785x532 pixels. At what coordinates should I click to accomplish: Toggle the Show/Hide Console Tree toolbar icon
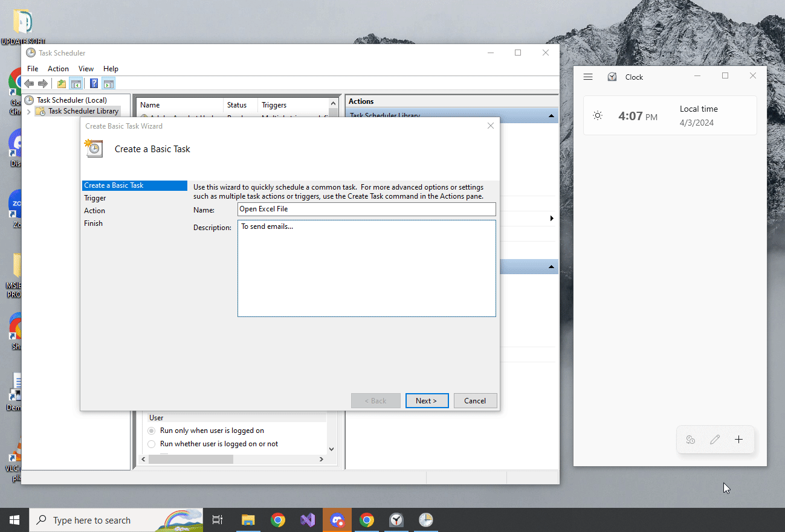tap(76, 83)
